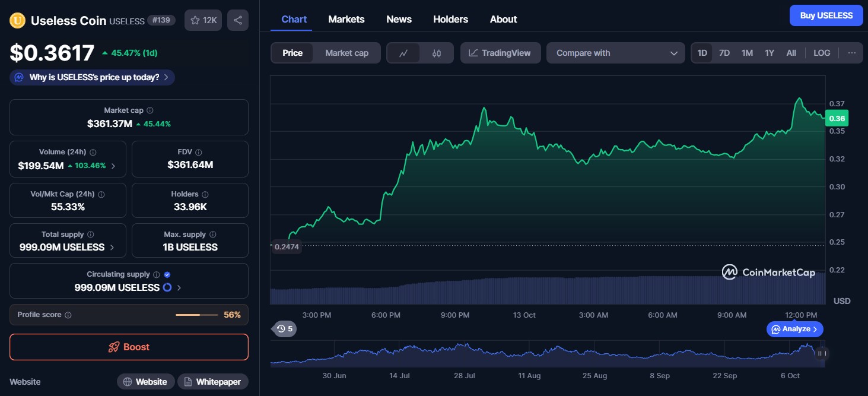This screenshot has height=396, width=868.
Task: Select the 7D time range
Action: click(724, 53)
